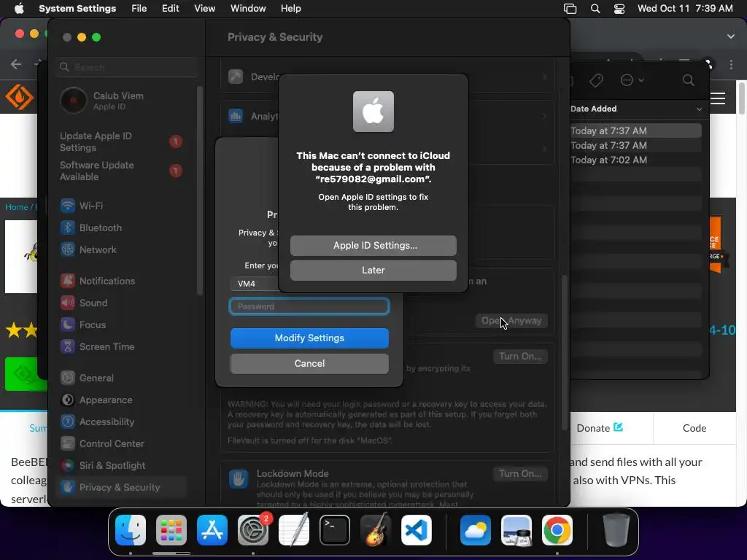The height and width of the screenshot is (560, 747).
Task: Select the Today at 7:02 AM row
Action: pyautogui.click(x=636, y=160)
